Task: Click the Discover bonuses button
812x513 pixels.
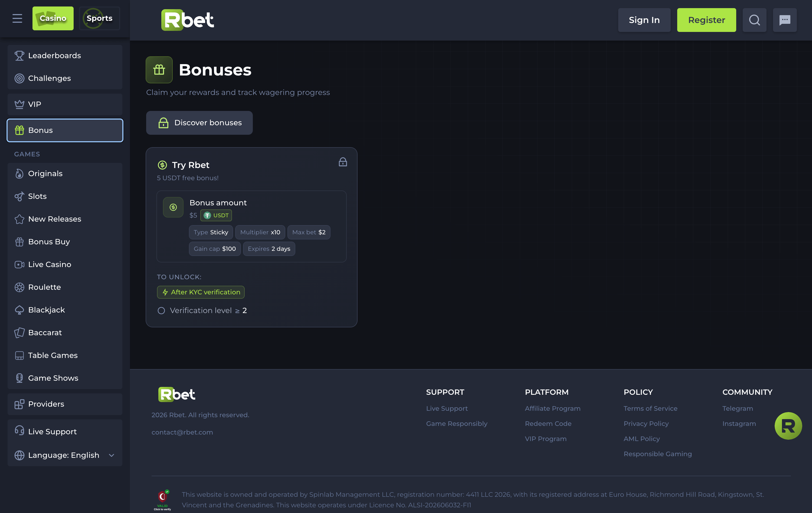Action: pyautogui.click(x=199, y=123)
